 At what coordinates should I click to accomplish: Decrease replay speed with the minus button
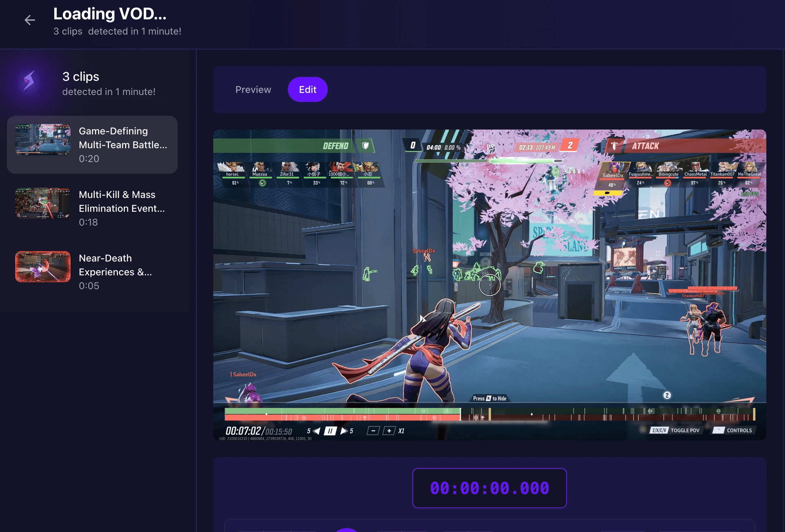pos(373,431)
